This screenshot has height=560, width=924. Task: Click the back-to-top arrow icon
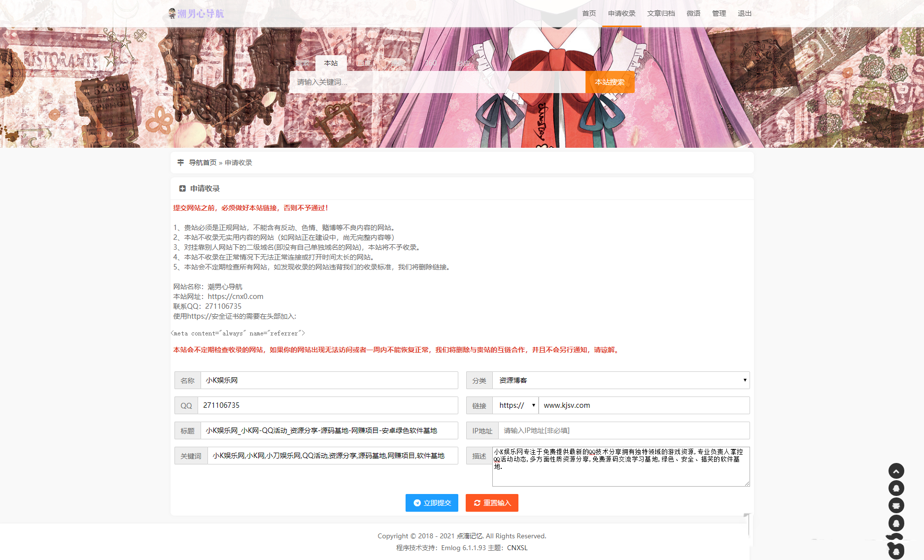(896, 470)
